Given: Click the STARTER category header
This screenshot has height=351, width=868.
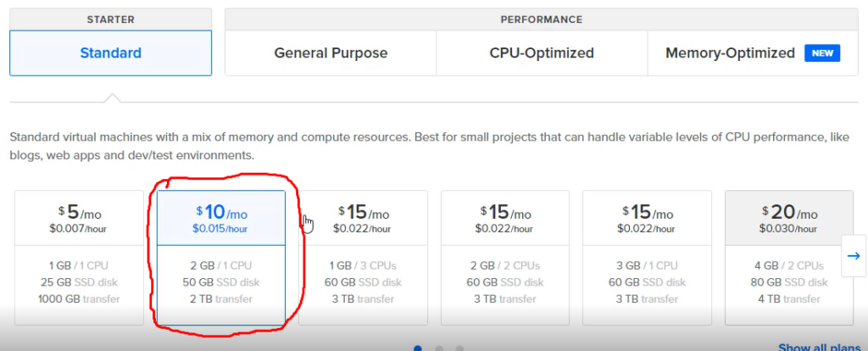Looking at the screenshot, I should pos(111,19).
